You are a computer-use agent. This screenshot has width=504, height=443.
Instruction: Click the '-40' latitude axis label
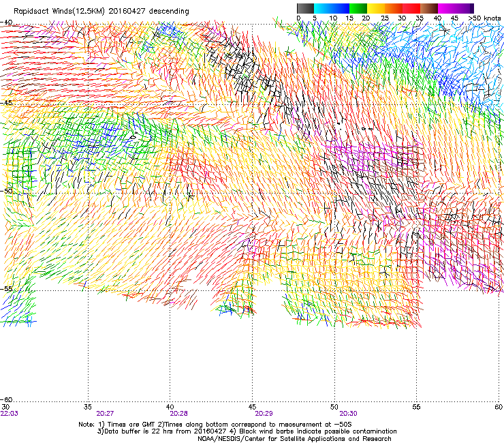pyautogui.click(x=6, y=22)
